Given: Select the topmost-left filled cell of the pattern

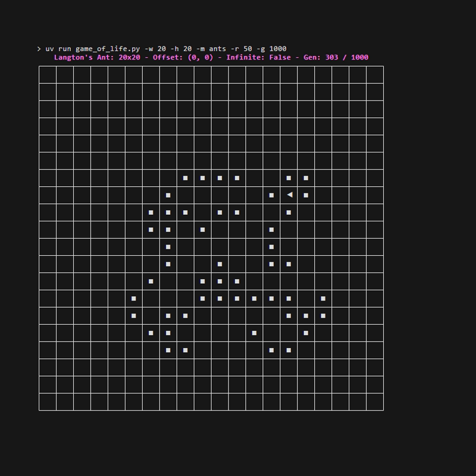Looking at the screenshot, I should [184, 178].
